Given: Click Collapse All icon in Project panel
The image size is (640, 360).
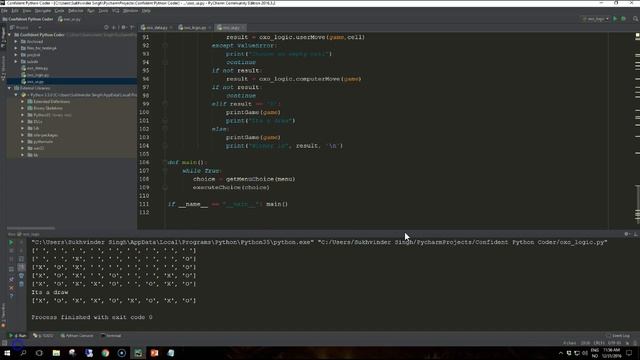Looking at the screenshot, I should (114, 27).
